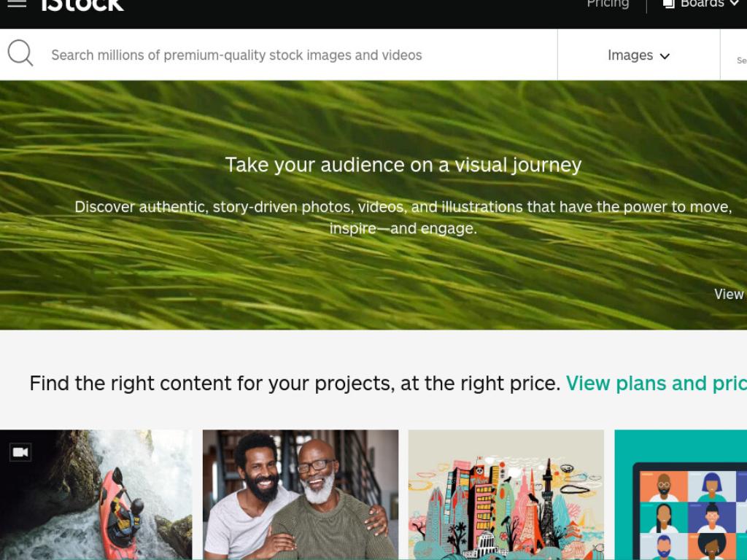Expand the Boards chevron arrow
747x560 pixels.
tap(734, 4)
